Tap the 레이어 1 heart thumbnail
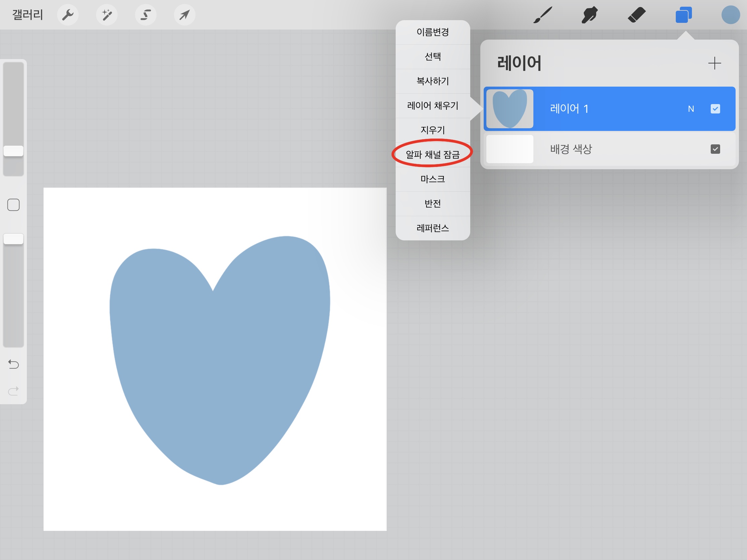Image resolution: width=747 pixels, height=560 pixels. (x=510, y=109)
